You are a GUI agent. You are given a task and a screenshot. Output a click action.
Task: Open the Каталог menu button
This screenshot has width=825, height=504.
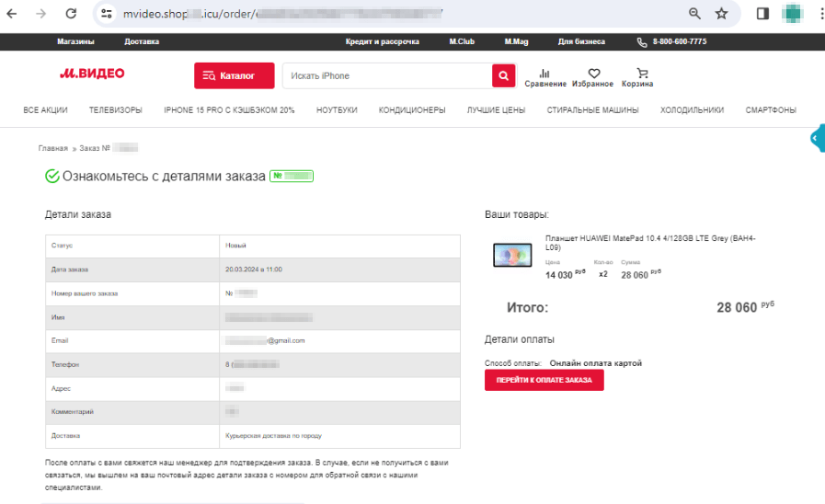click(x=235, y=75)
